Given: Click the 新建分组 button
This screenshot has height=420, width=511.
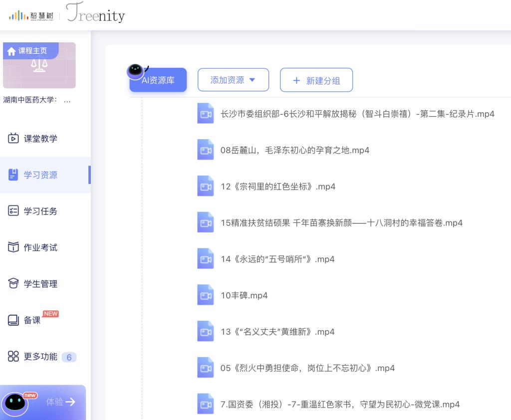Looking at the screenshot, I should point(316,80).
